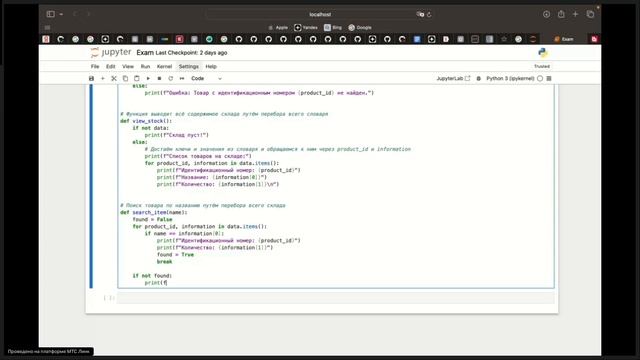Click the grid icon left of favorites bar
This screenshot has height=360, width=640.
click(47, 28)
